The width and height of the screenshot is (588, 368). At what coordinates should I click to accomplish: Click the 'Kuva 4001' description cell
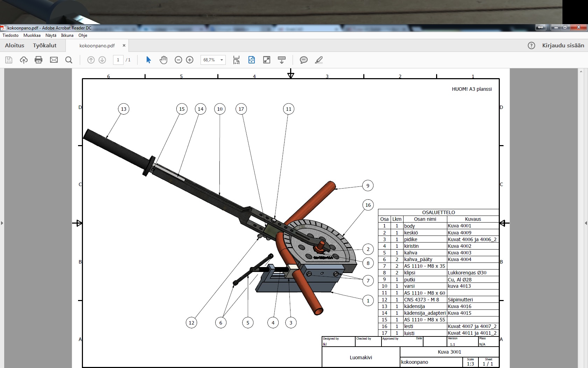[473, 226]
